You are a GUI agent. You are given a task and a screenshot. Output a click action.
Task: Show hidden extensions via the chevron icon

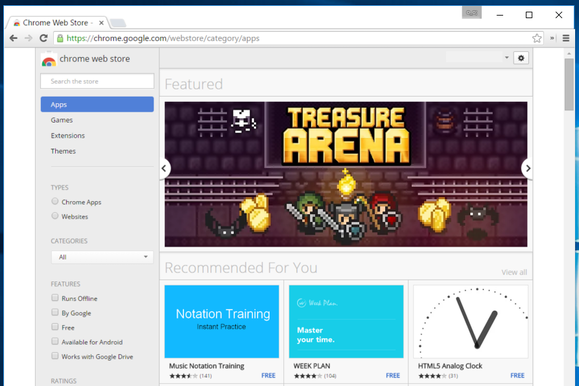coord(552,38)
